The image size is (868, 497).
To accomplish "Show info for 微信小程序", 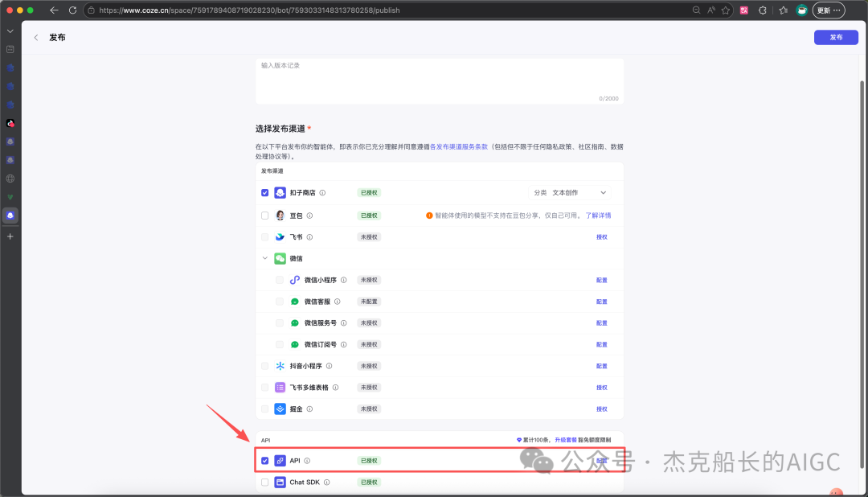I will click(344, 280).
